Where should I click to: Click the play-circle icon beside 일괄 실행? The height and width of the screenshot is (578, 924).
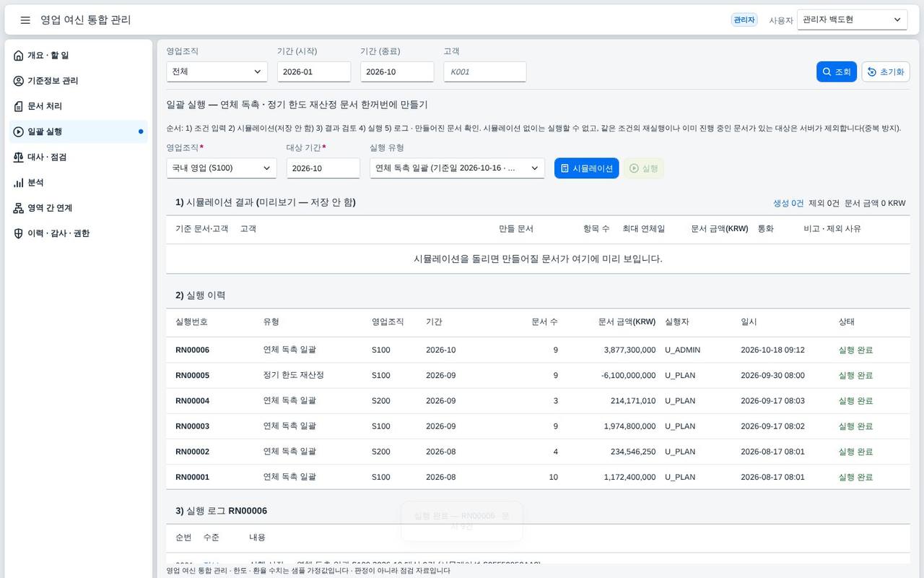click(x=19, y=131)
